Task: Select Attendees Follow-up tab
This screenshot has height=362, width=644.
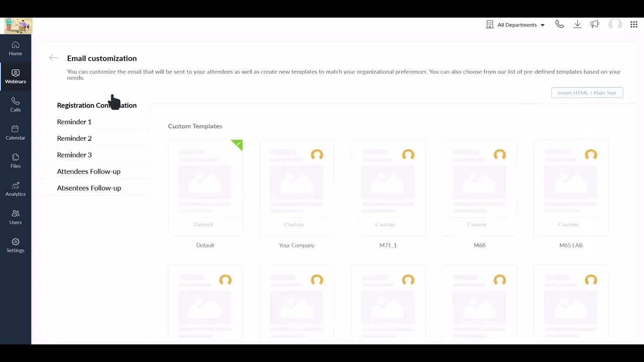Action: (89, 171)
